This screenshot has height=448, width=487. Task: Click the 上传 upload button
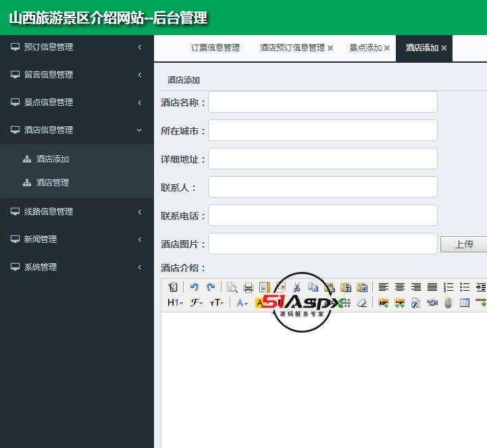(464, 244)
